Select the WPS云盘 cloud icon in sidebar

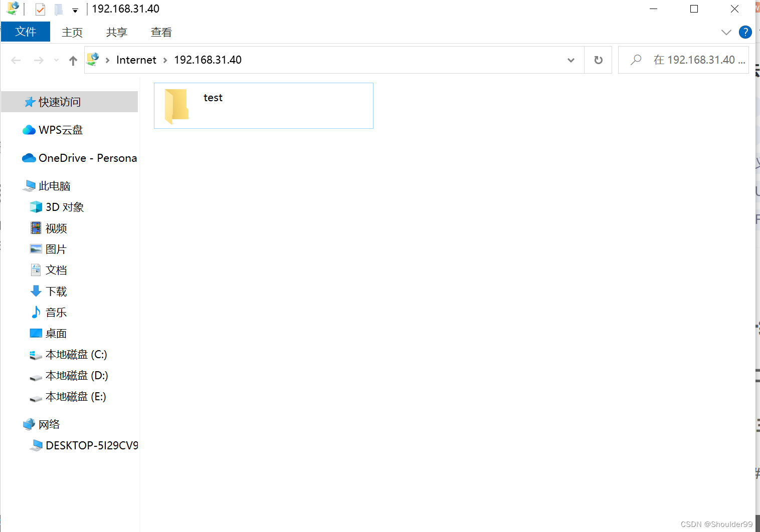29,129
